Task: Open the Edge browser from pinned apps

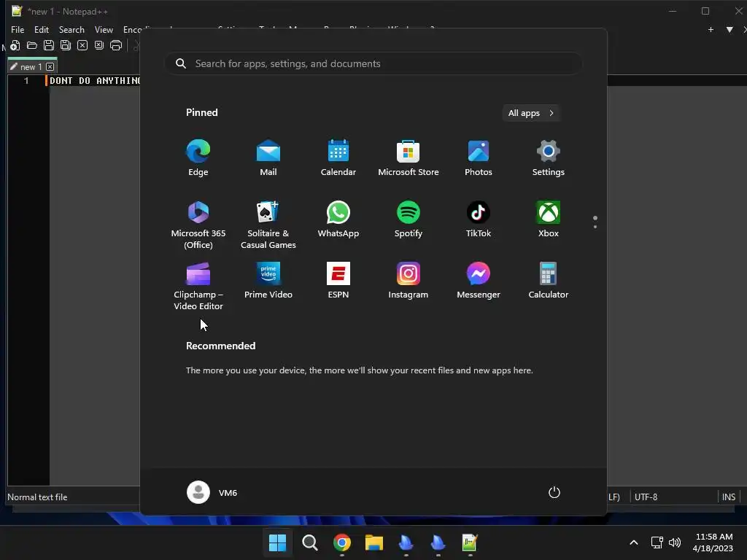Action: (x=198, y=157)
